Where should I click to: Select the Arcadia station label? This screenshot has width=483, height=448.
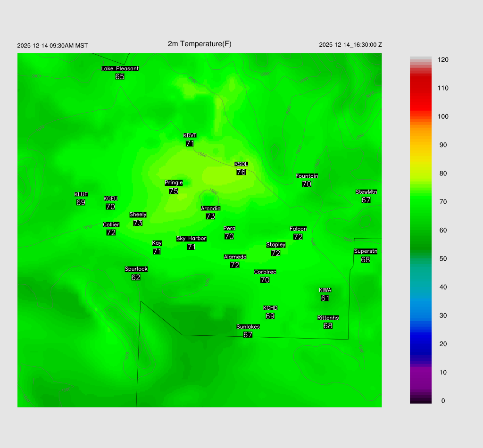[210, 208]
